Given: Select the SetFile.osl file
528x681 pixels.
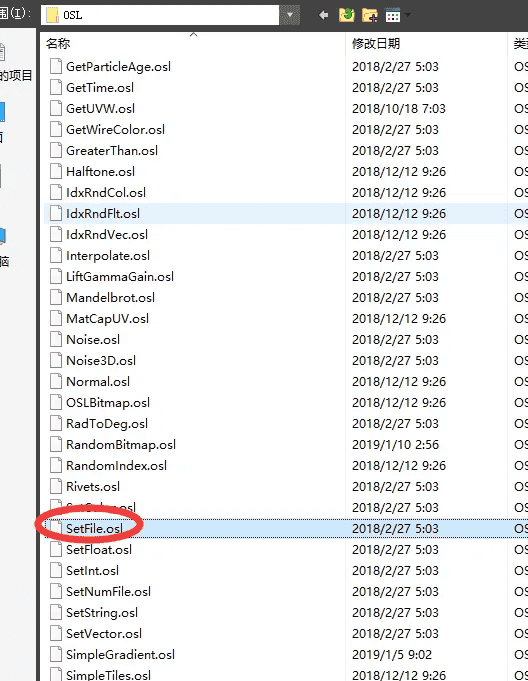Looking at the screenshot, I should pos(94,529).
